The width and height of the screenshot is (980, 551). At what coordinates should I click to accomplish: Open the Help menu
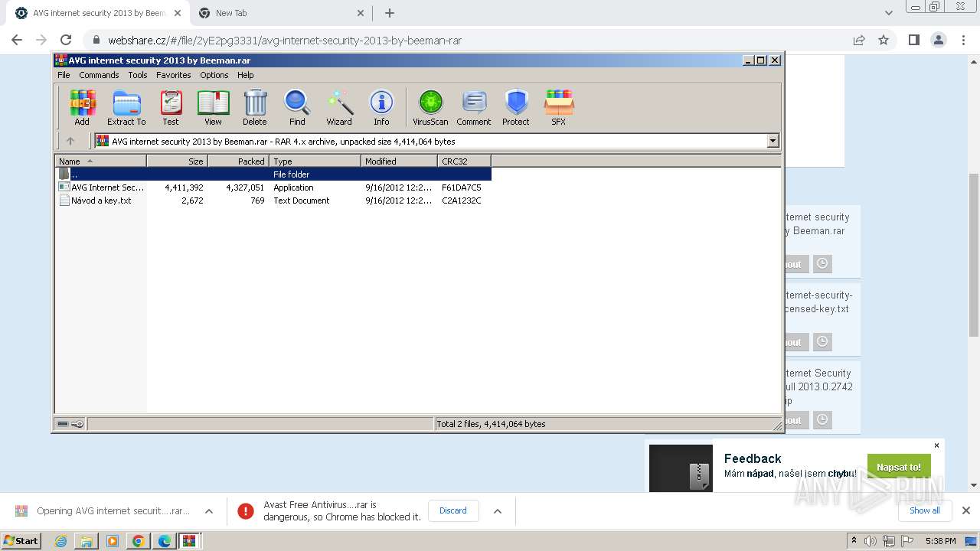245,75
